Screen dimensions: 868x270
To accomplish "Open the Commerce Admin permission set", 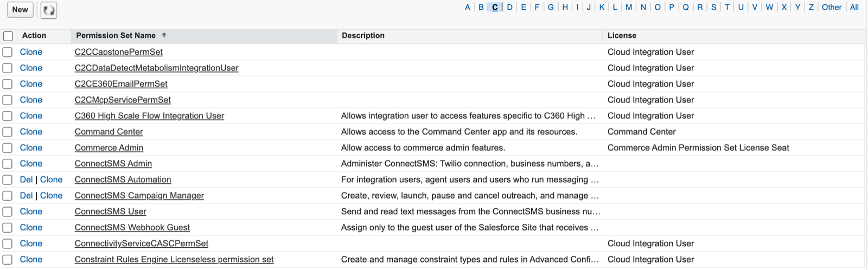I will coord(109,147).
